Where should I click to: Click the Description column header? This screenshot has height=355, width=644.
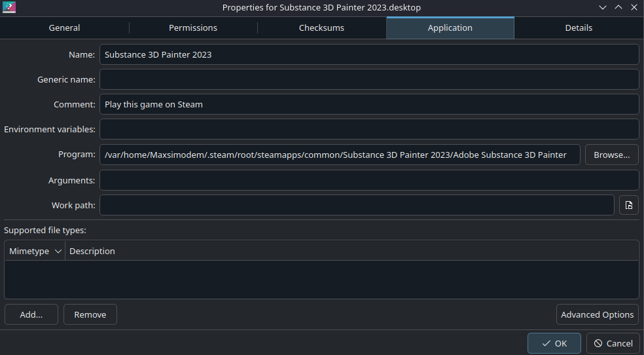pos(92,251)
